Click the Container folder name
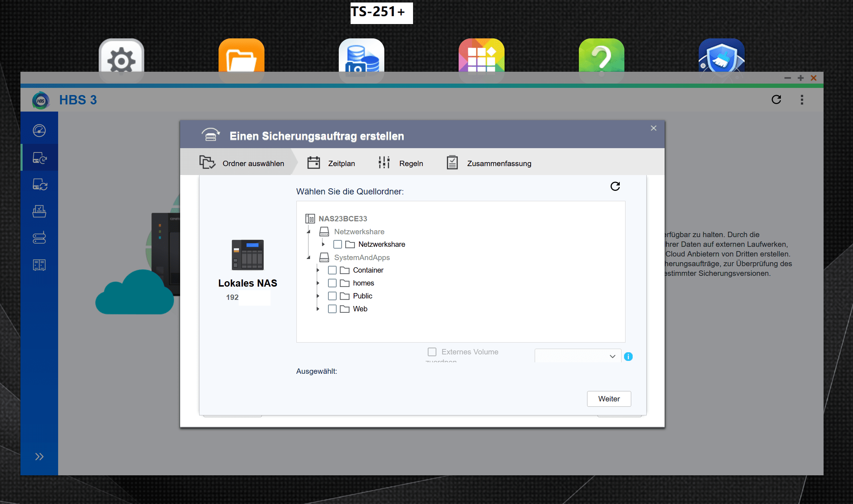Image resolution: width=853 pixels, height=504 pixels. click(368, 270)
